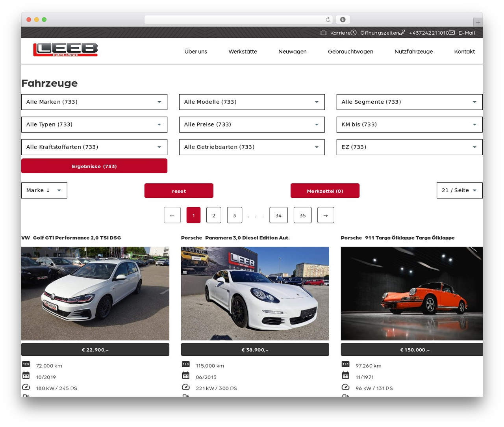Open a new browser tab with plus
504x427 pixels.
pyautogui.click(x=478, y=22)
